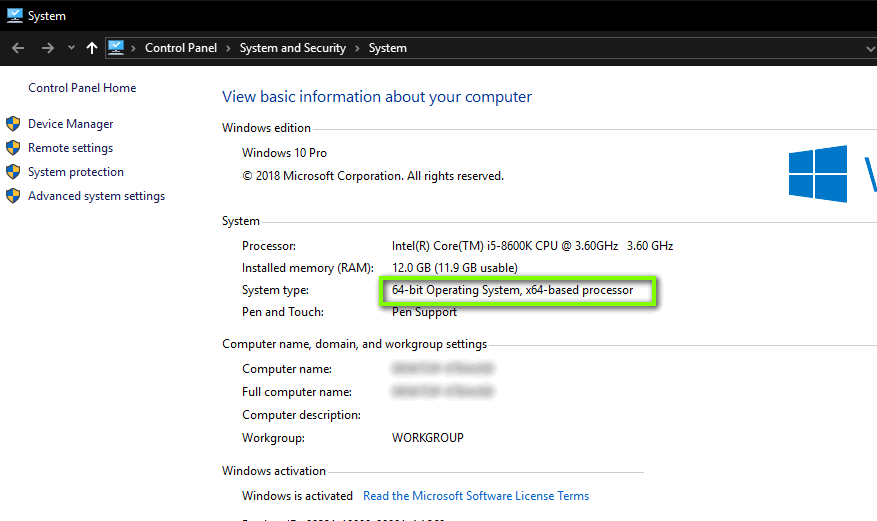Screen dimensions: 877x521
Task: Click the 64-bit Operating System type value
Action: click(x=512, y=290)
